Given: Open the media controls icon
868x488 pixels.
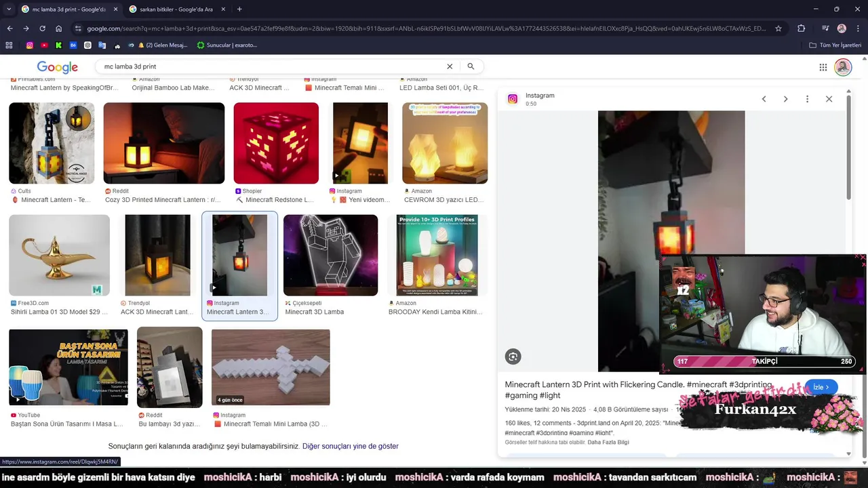Looking at the screenshot, I should (825, 28).
